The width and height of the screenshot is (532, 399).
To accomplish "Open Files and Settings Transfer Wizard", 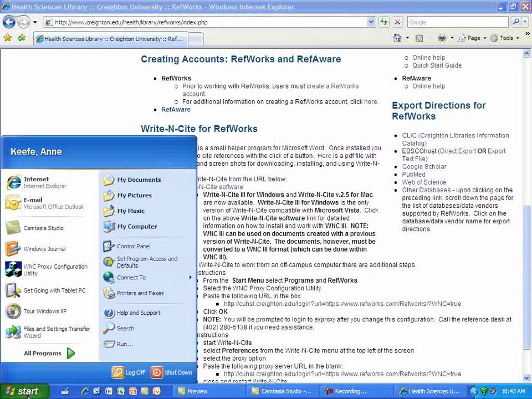I will [x=49, y=332].
